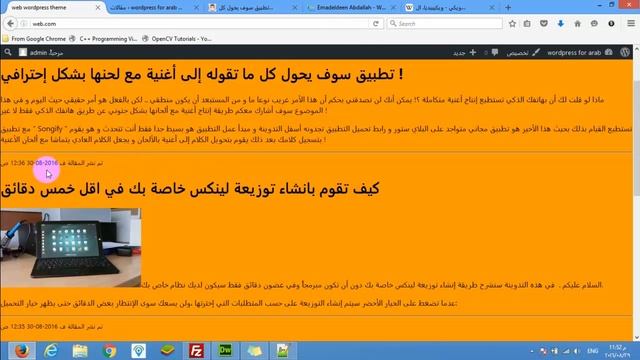Image resolution: width=640 pixels, height=360 pixels.
Task: Click the Pocket shield icon in toolbar
Action: coord(544,24)
